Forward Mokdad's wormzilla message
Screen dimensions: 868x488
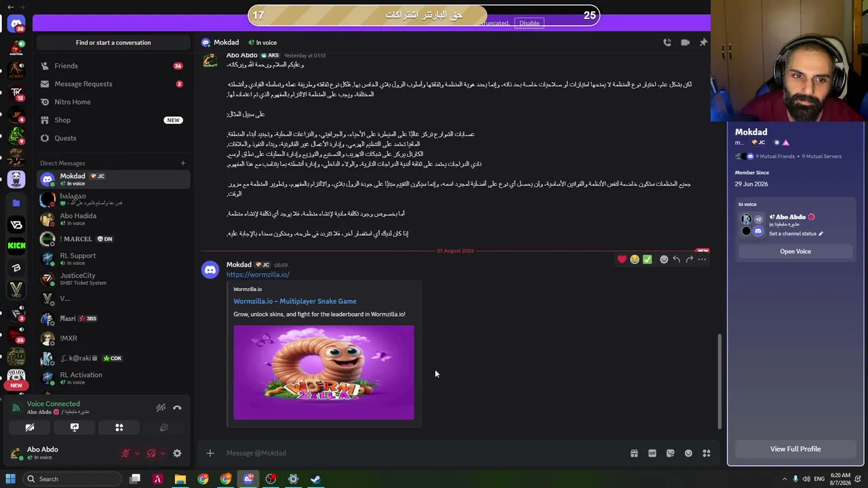click(690, 259)
